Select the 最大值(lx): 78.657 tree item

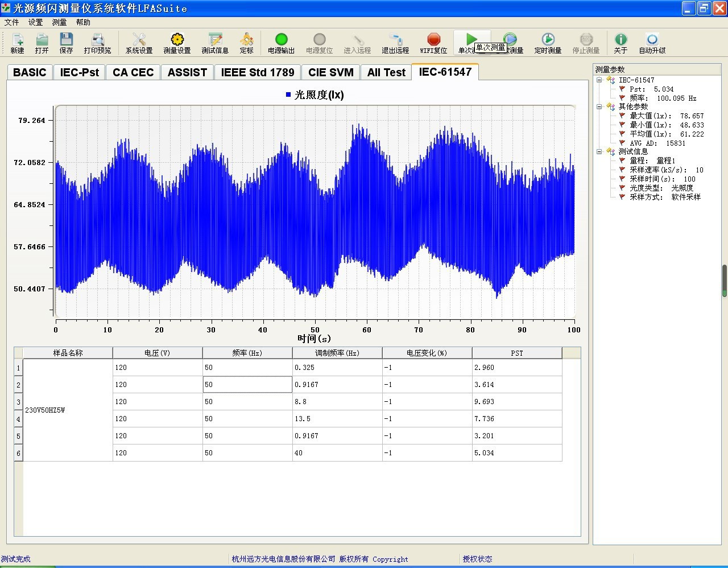[x=667, y=116]
